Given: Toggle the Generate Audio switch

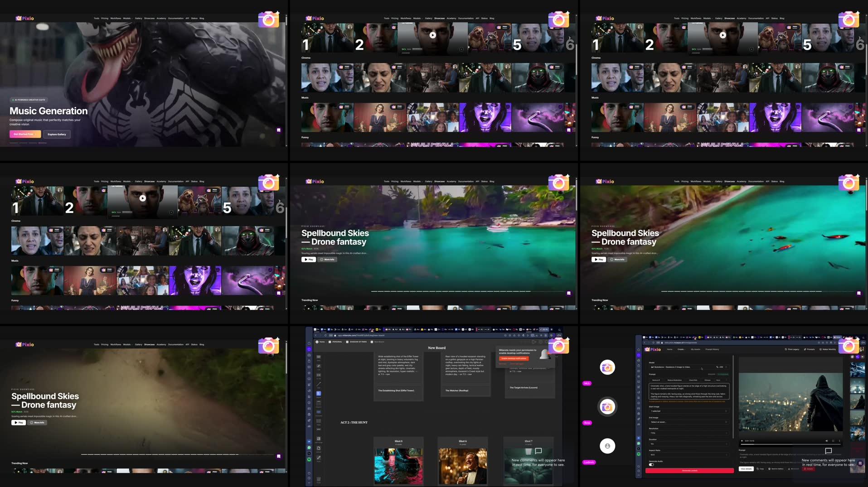Looking at the screenshot, I should pyautogui.click(x=652, y=464).
